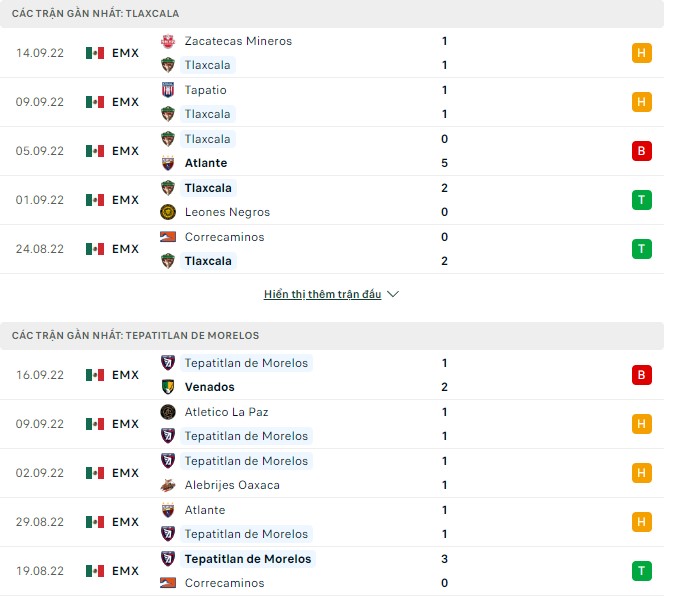Click the Venados team crest icon
This screenshot has height=597, width=676.
point(168,387)
